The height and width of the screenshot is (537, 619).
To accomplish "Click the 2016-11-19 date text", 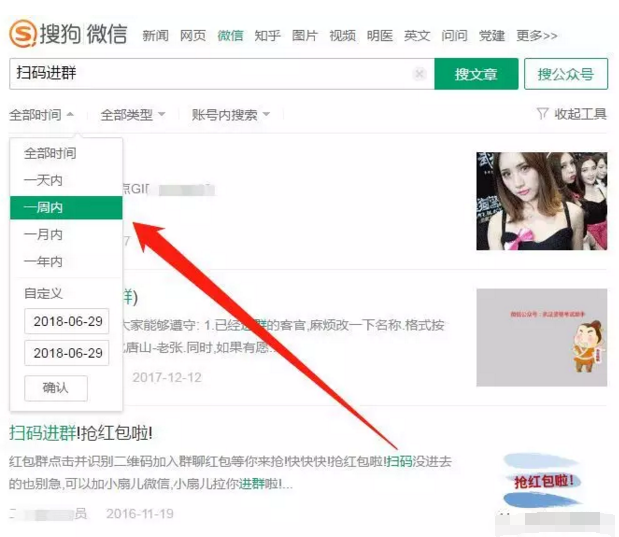I will coord(140,514).
